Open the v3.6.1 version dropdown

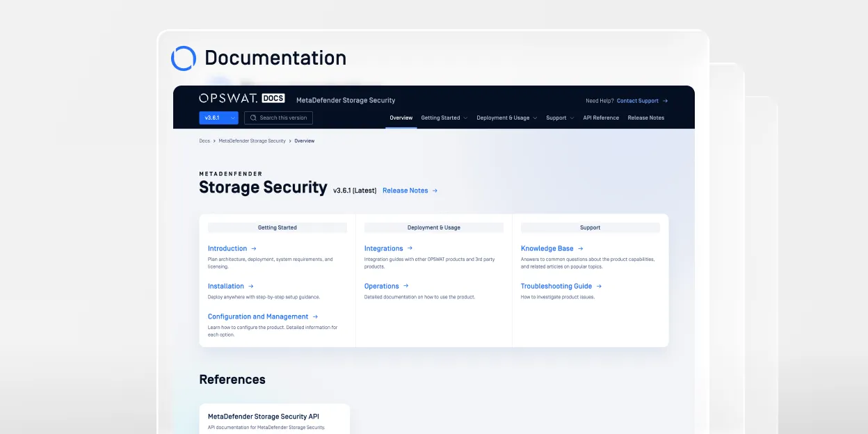pyautogui.click(x=218, y=118)
